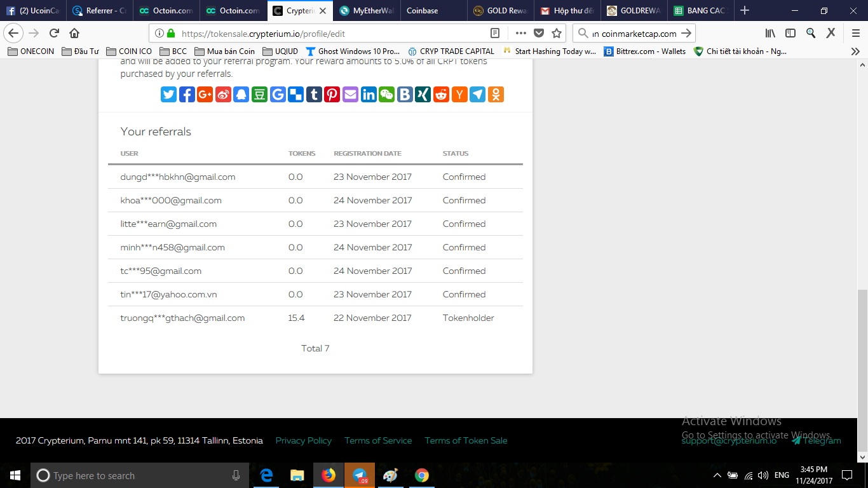The image size is (868, 488).
Task: Share referral link on Facebook
Action: point(187,95)
